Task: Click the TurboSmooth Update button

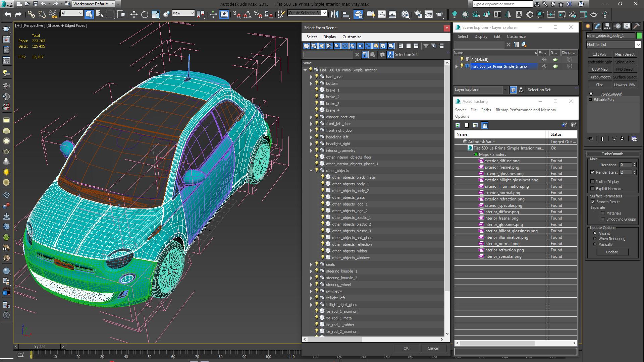Action: [x=612, y=252]
